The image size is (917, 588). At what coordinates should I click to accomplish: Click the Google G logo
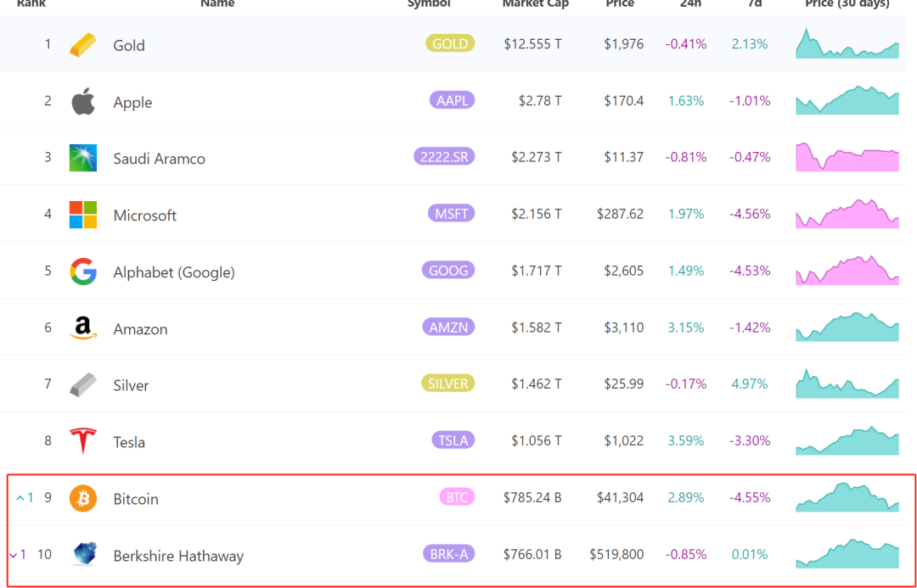(x=83, y=272)
